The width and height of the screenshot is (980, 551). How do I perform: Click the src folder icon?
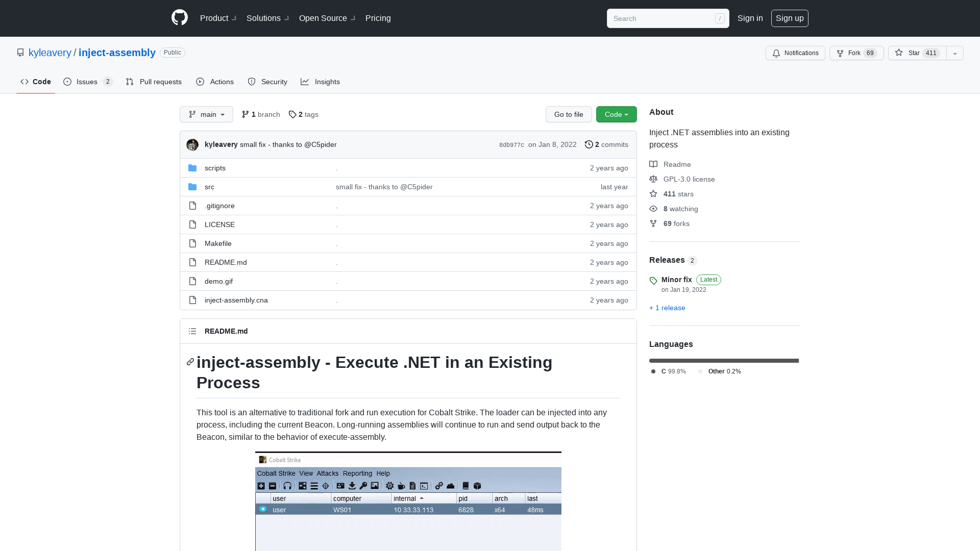(192, 187)
